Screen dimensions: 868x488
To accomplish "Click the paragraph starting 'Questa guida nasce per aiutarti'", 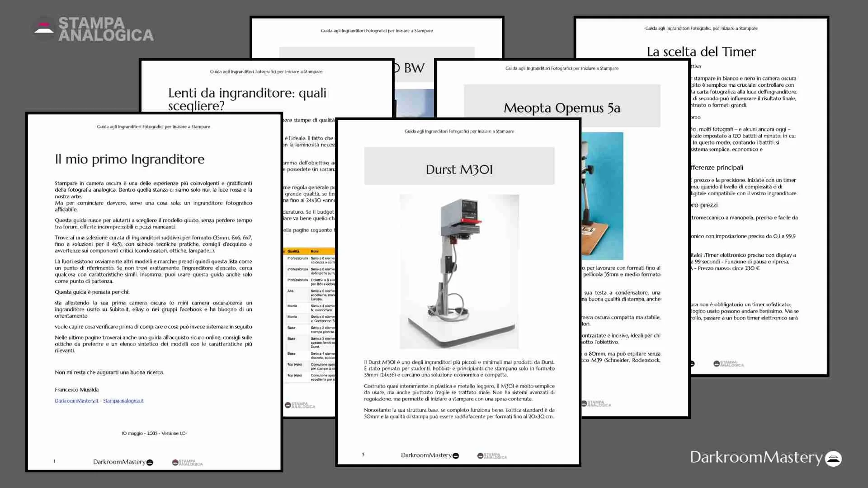I will coord(153,223).
